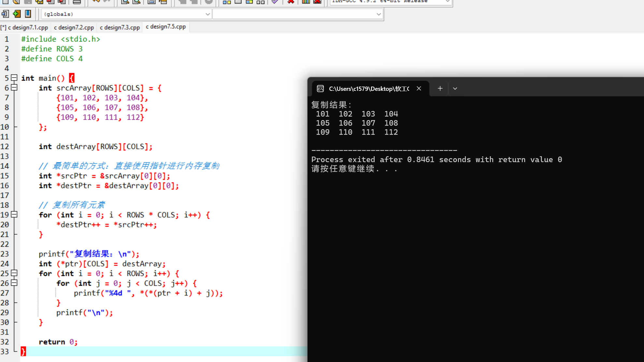Click the blue bookmark toolbar icon
The image size is (644, 362).
coord(28,14)
